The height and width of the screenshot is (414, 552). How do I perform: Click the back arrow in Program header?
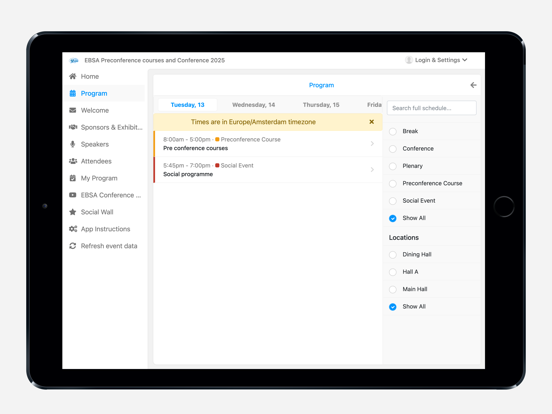[473, 85]
